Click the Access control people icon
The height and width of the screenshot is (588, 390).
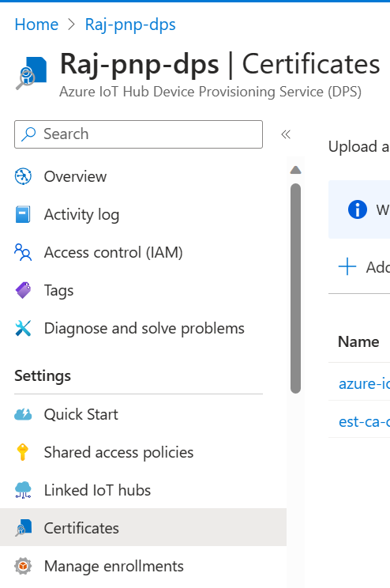23,252
